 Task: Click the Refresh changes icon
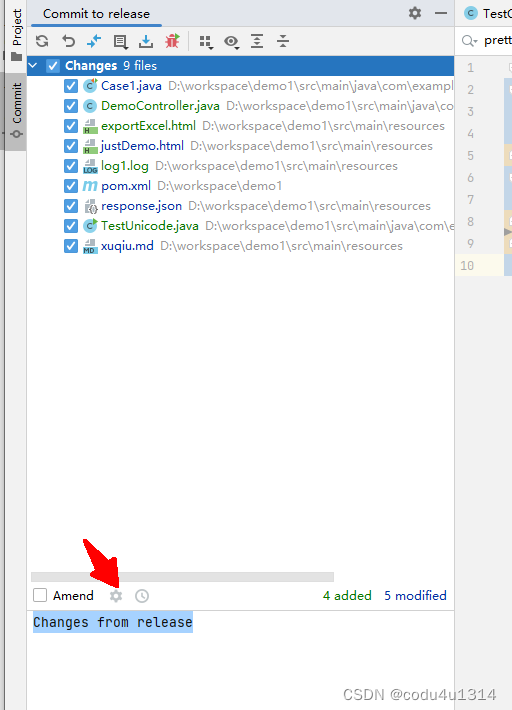point(42,41)
